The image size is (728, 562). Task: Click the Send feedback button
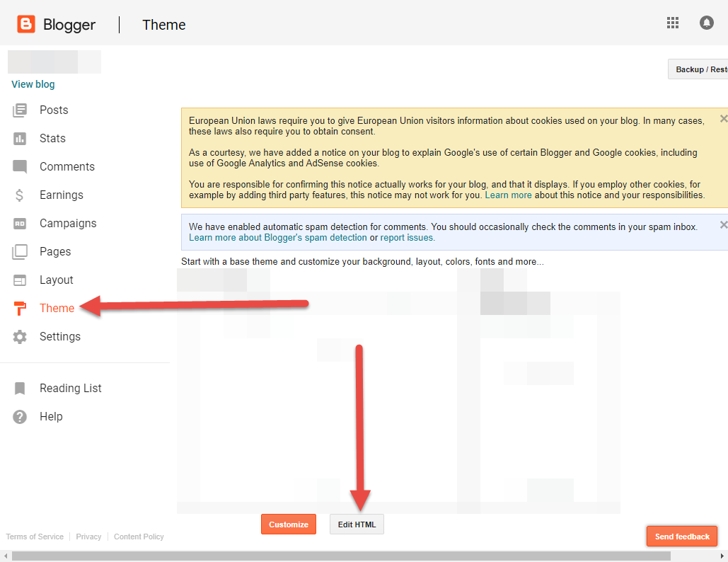click(x=682, y=537)
